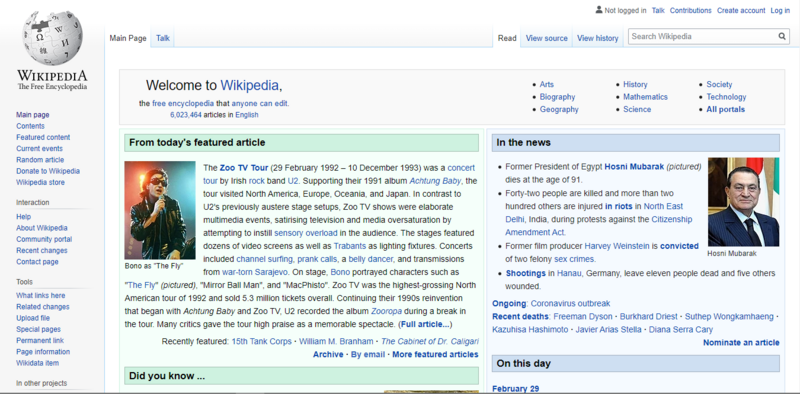Screen dimensions: 800x394
Task: Open Wikidata item link
Action: click(x=37, y=362)
